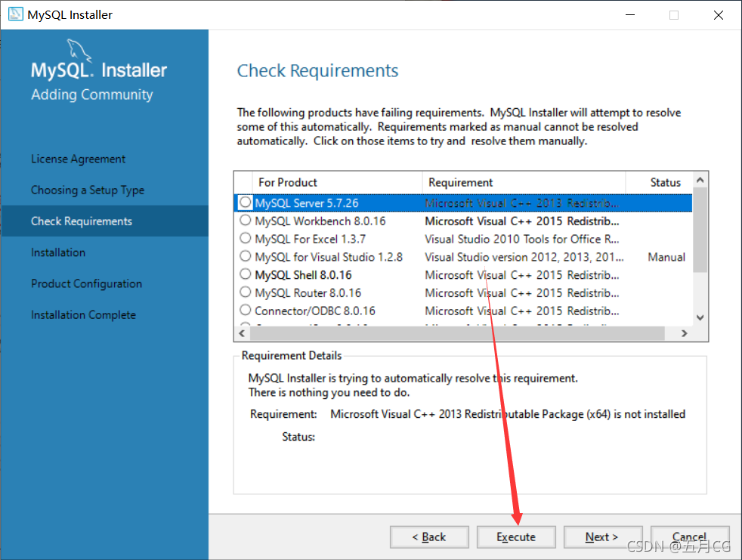
Task: Click the list scroll down arrow
Action: (x=700, y=317)
